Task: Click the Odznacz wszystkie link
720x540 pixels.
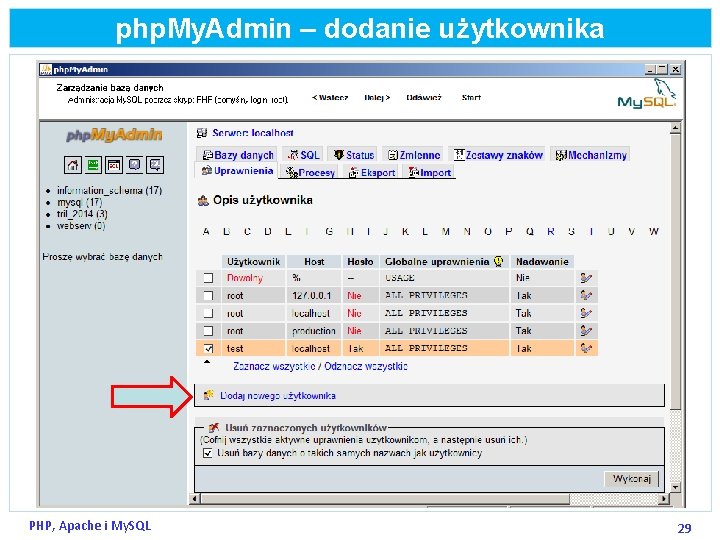Action: pos(366,366)
